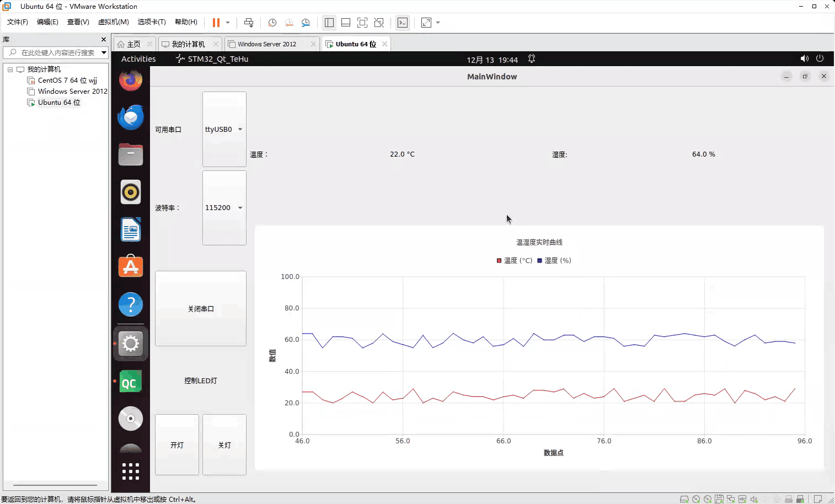Open the ttyUSB0 serial port dropdown
The height and width of the screenshot is (504, 835).
[x=224, y=130]
